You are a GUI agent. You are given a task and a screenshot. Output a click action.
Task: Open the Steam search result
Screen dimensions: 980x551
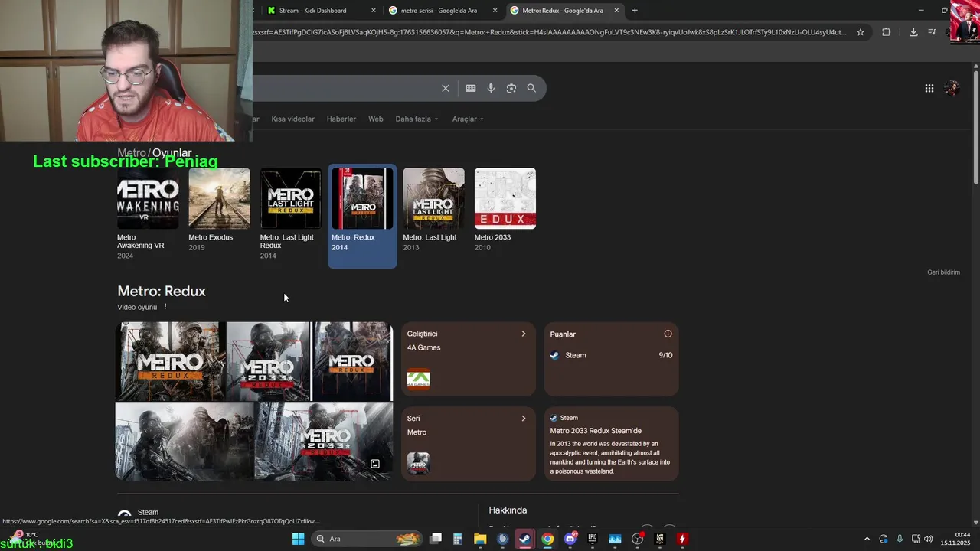(x=148, y=512)
